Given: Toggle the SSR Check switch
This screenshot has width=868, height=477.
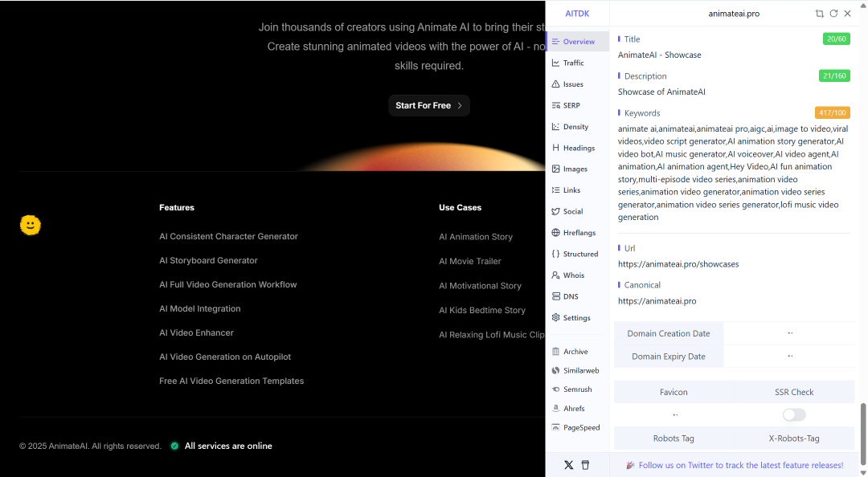Looking at the screenshot, I should [794, 414].
